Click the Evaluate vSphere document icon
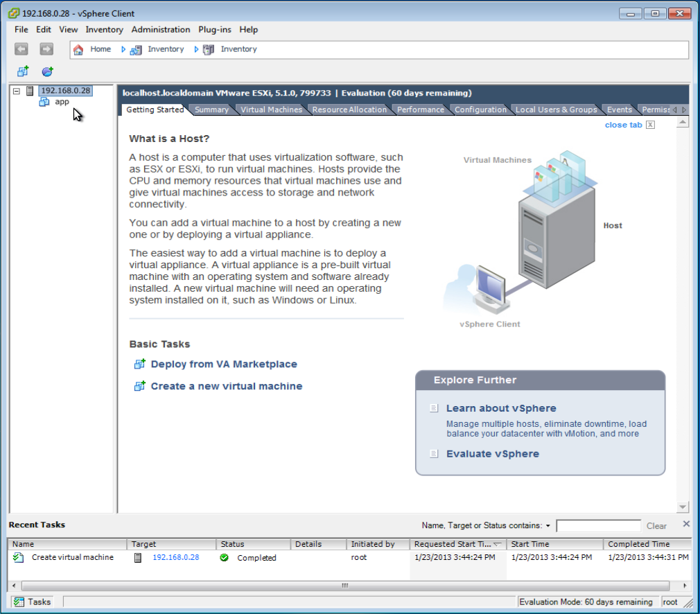This screenshot has width=700, height=614. tap(433, 454)
